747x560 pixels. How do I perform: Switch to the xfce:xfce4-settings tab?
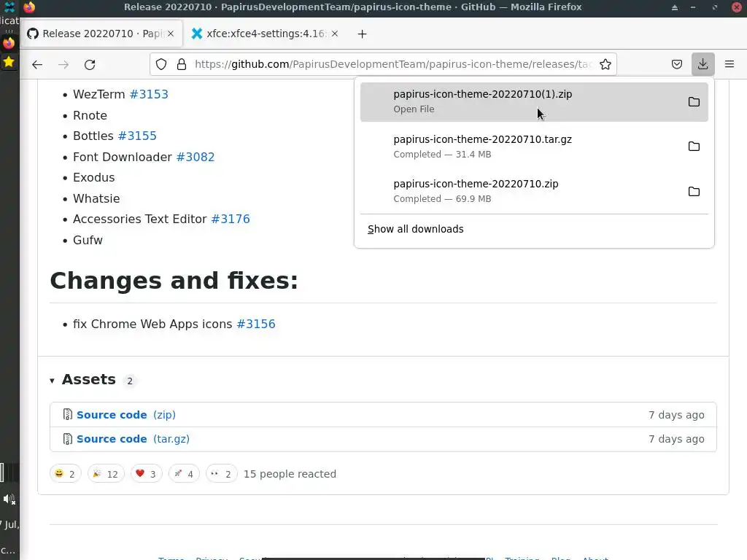[264, 34]
